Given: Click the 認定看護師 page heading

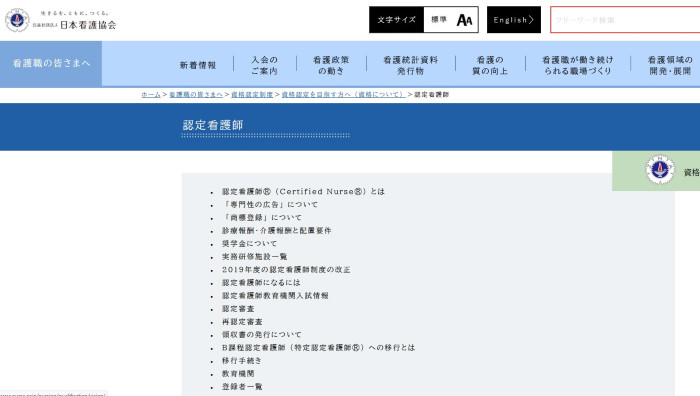Looking at the screenshot, I should click(x=213, y=125).
